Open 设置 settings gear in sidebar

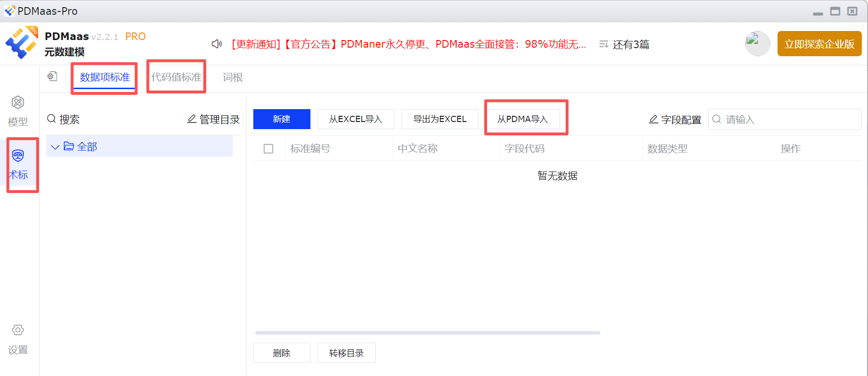[18, 330]
